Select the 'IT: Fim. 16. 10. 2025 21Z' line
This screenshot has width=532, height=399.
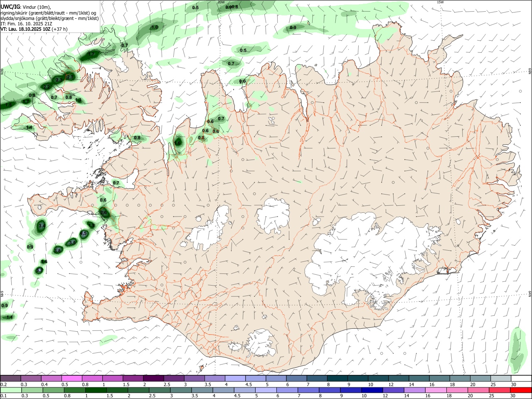point(27,24)
